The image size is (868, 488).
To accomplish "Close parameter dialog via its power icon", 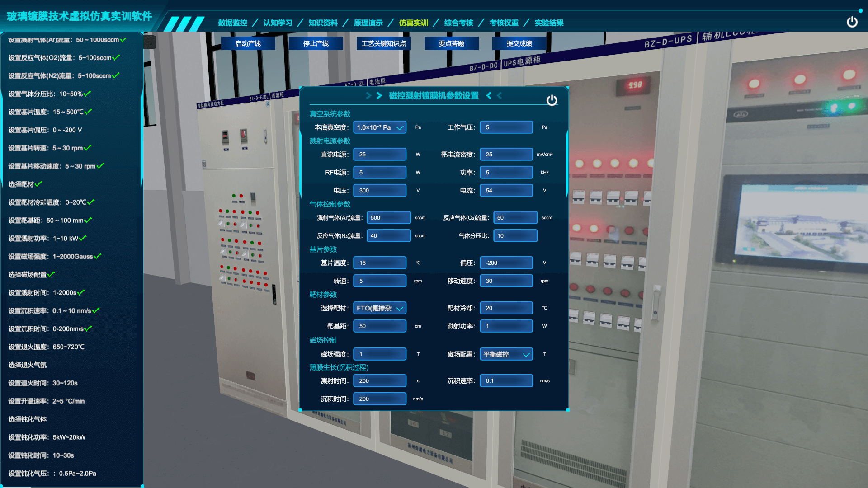I will [552, 100].
